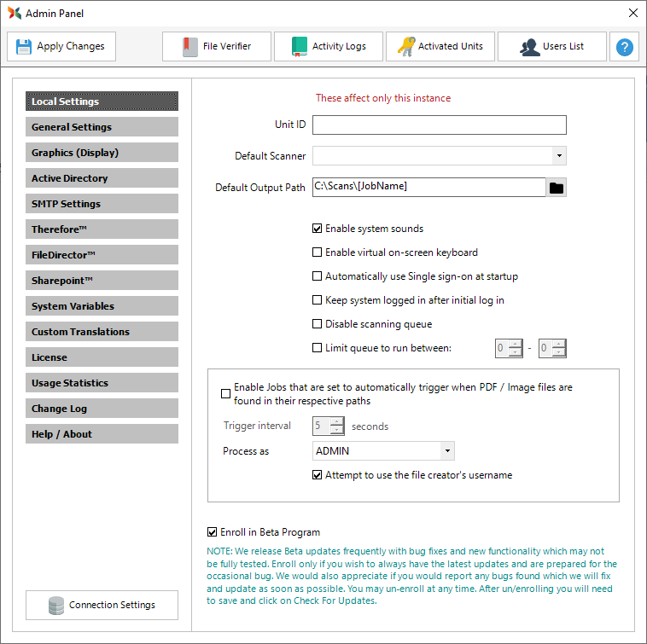Click the Apply Changes save icon
647x644 pixels.
click(24, 46)
